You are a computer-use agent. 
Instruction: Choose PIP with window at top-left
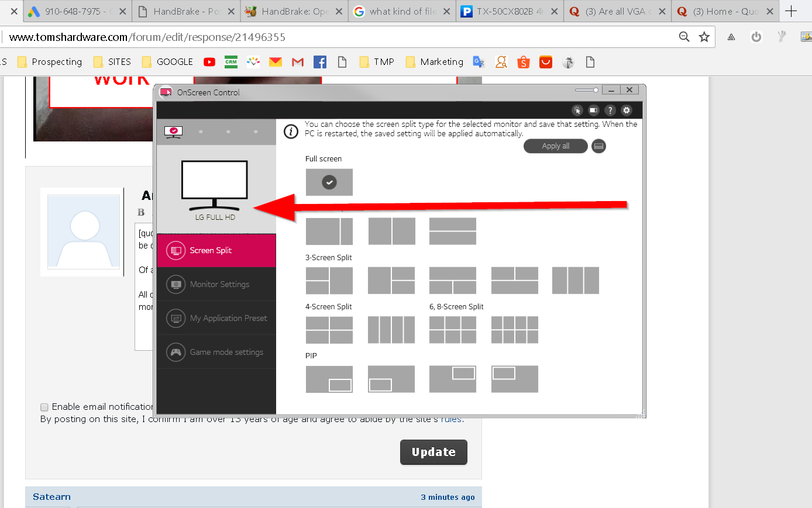(x=515, y=379)
